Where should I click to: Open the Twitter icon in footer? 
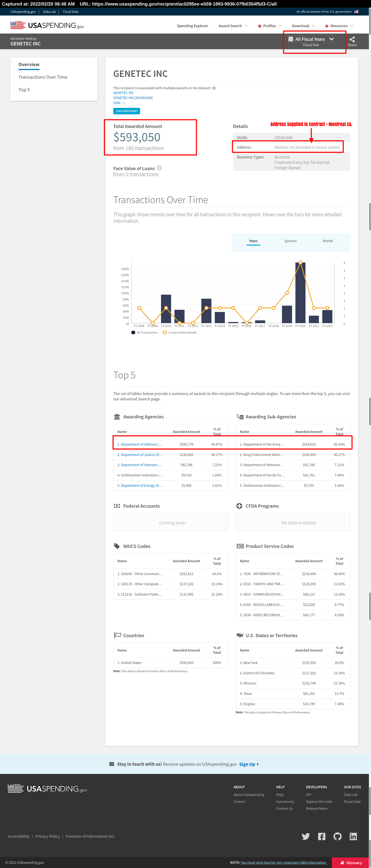click(x=306, y=836)
